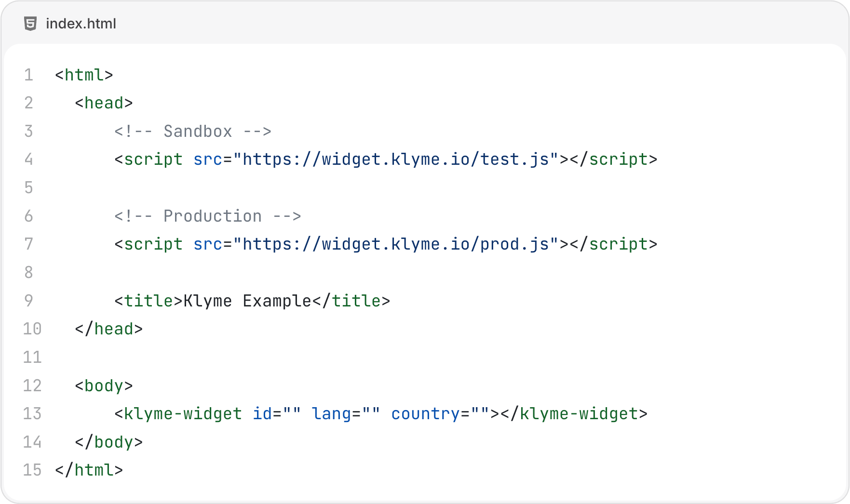Click the HTML5 file icon
The height and width of the screenshot is (504, 850).
pos(30,24)
